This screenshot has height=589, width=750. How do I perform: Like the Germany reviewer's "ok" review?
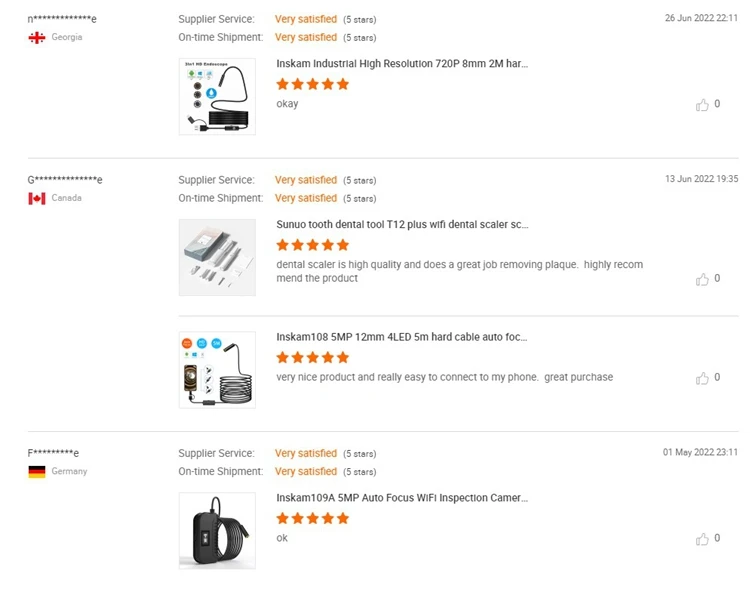click(702, 539)
